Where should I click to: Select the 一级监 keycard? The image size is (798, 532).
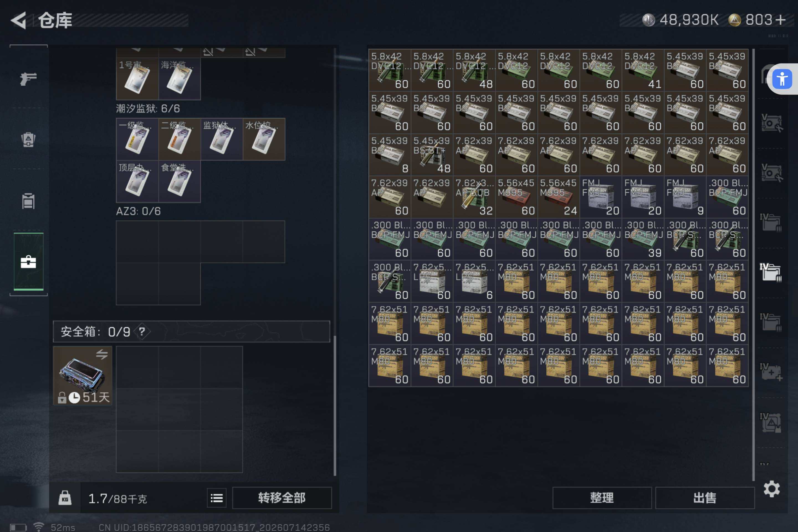coord(137,139)
